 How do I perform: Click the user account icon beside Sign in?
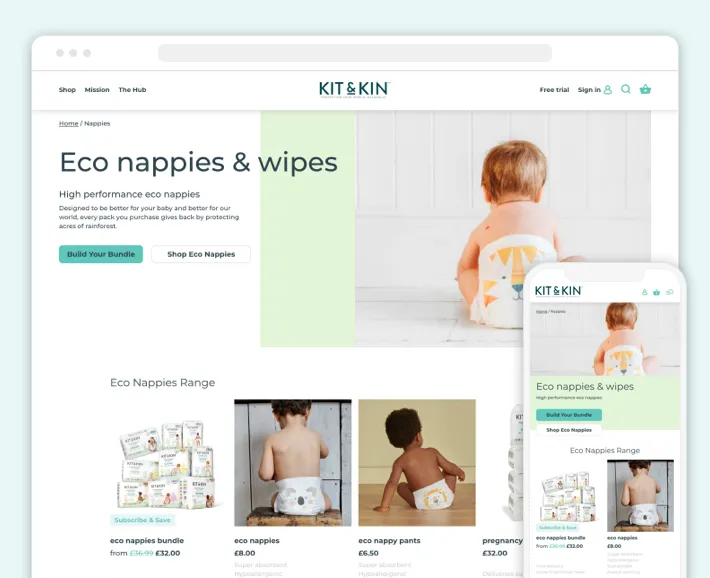(608, 90)
